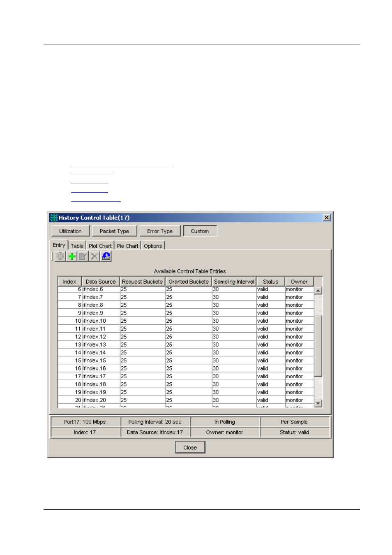Open the Error Type view
The width and height of the screenshot is (392, 555).
(160, 231)
